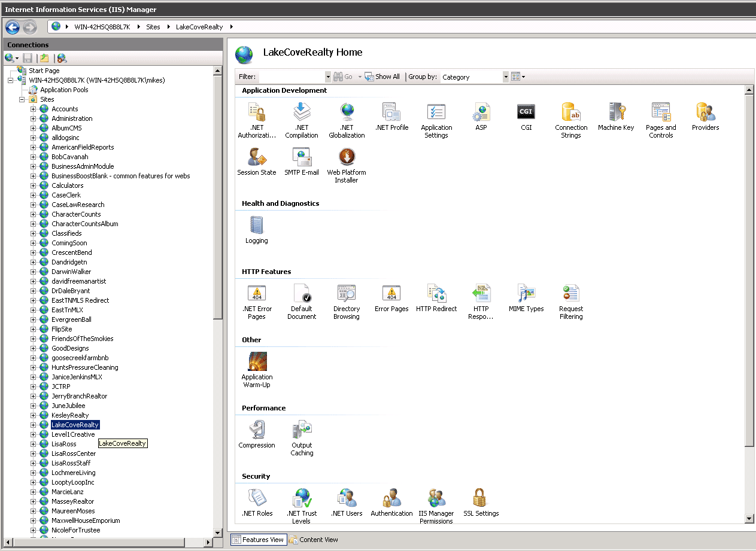
Task: Expand the EvergreenBall site node
Action: click(x=34, y=319)
